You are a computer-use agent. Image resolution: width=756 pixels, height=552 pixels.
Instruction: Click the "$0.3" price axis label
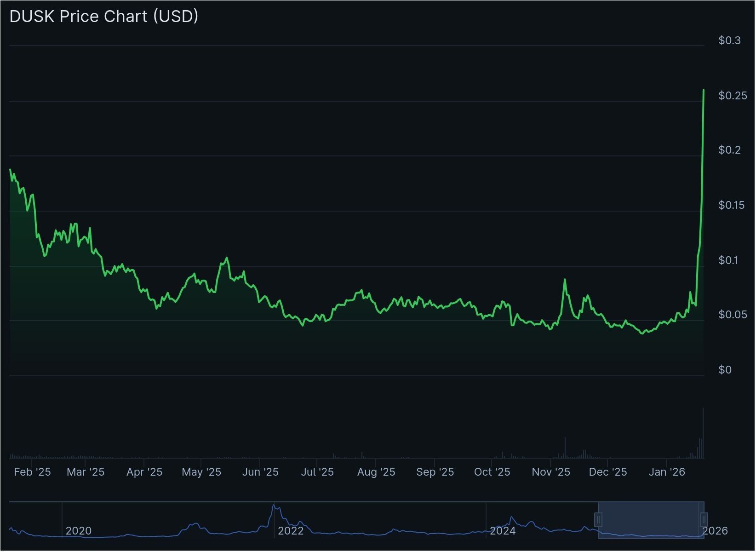click(x=730, y=40)
